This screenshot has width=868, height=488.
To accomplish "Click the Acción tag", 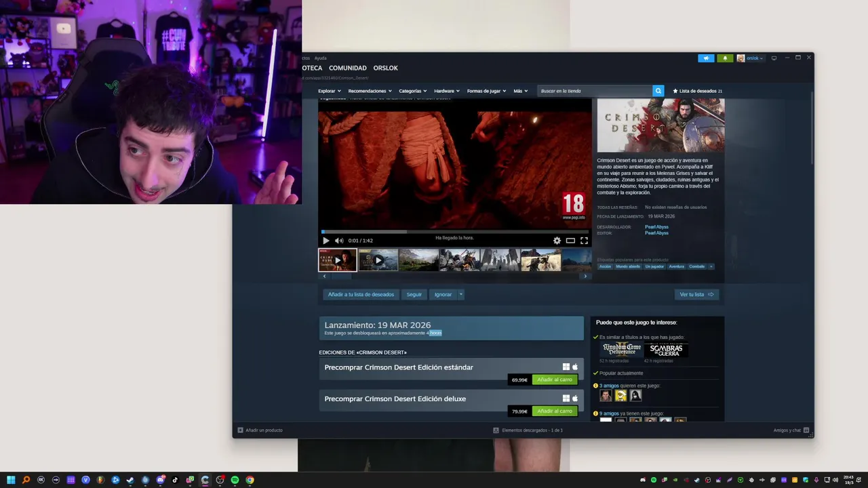I will [x=605, y=266].
